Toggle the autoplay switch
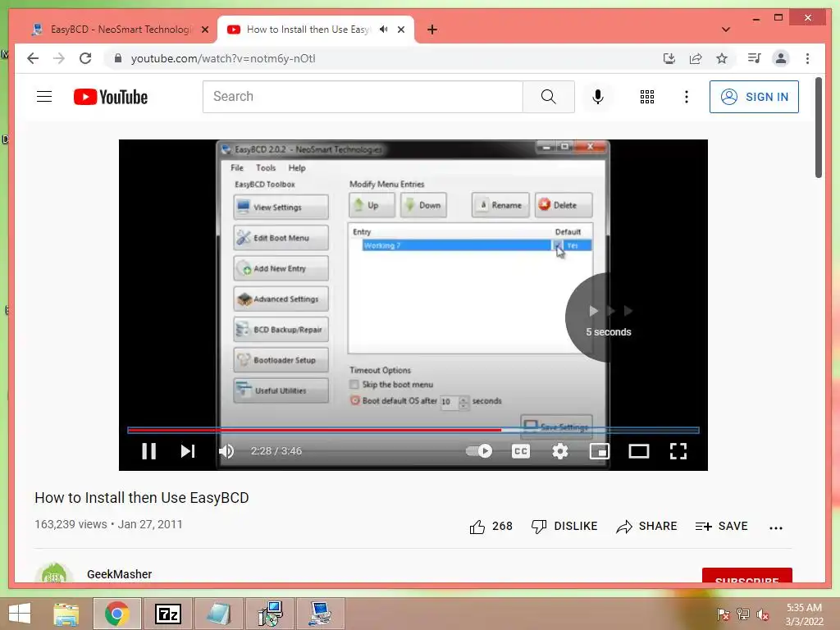840x630 pixels. pos(479,451)
